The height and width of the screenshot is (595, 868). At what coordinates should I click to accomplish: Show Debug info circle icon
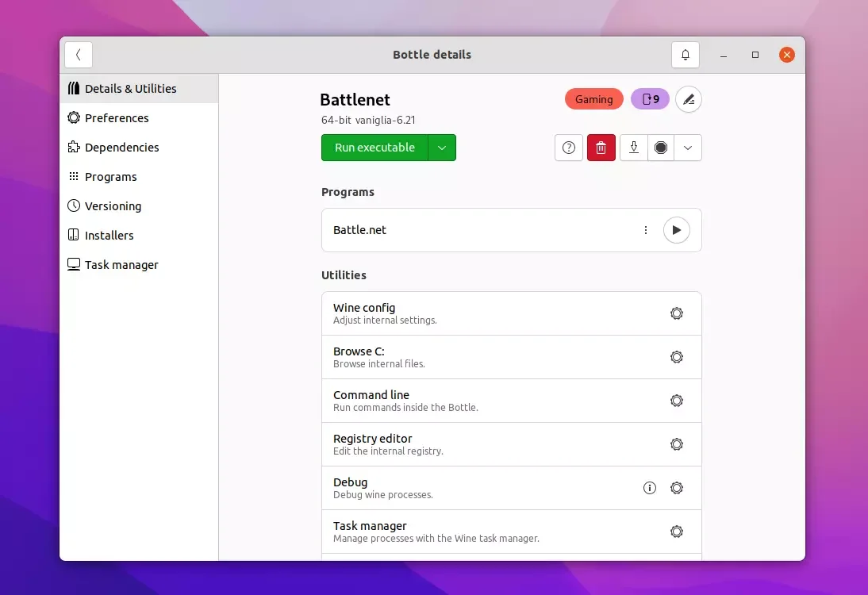[x=649, y=488]
